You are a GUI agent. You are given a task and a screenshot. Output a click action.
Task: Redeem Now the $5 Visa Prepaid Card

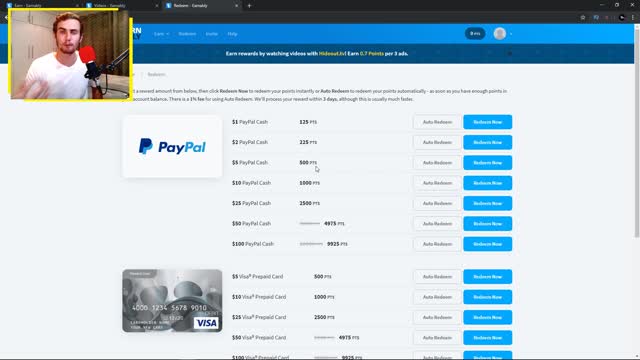coord(487,277)
